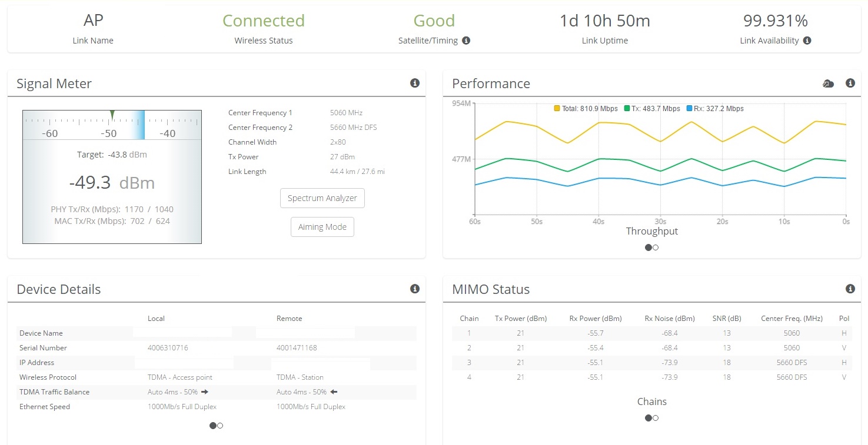
Task: Click the green target marker on signal gauge
Action: pyautogui.click(x=112, y=115)
